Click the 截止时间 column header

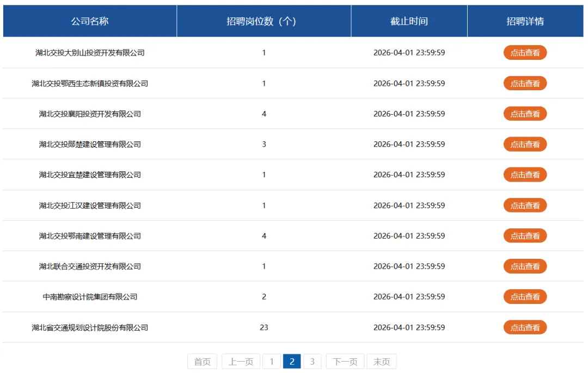click(409, 21)
